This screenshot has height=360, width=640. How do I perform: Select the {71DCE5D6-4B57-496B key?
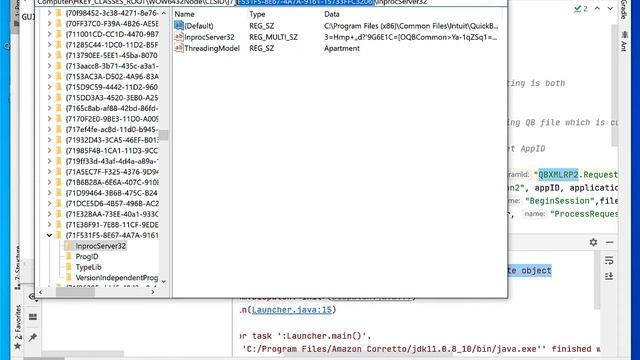pos(112,203)
